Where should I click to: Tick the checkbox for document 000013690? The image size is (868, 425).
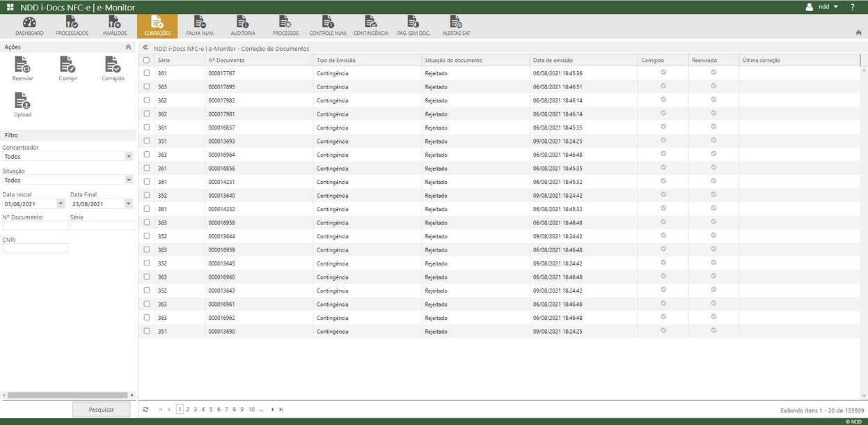click(146, 331)
